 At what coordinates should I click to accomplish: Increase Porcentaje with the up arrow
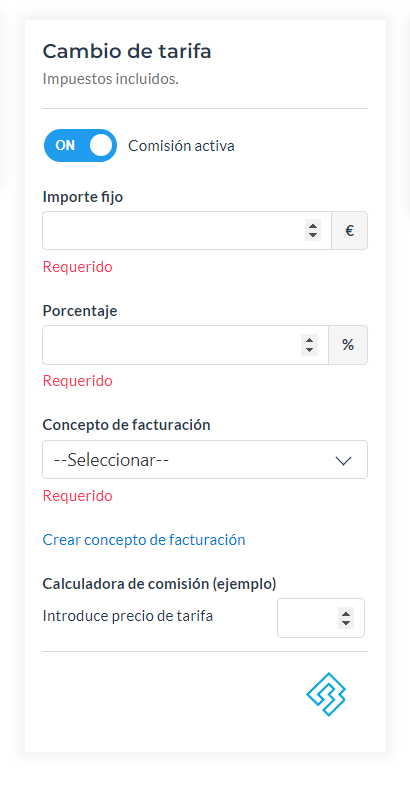click(x=309, y=340)
